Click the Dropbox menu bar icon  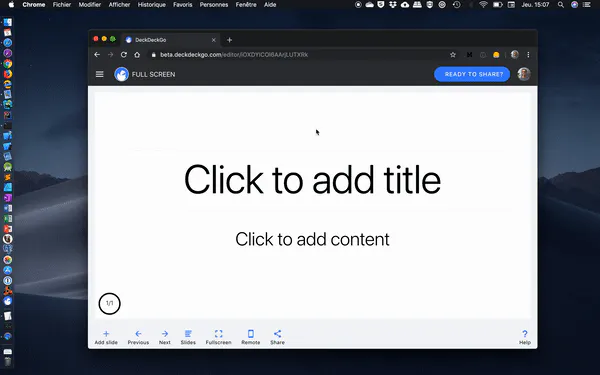pyautogui.click(x=393, y=5)
